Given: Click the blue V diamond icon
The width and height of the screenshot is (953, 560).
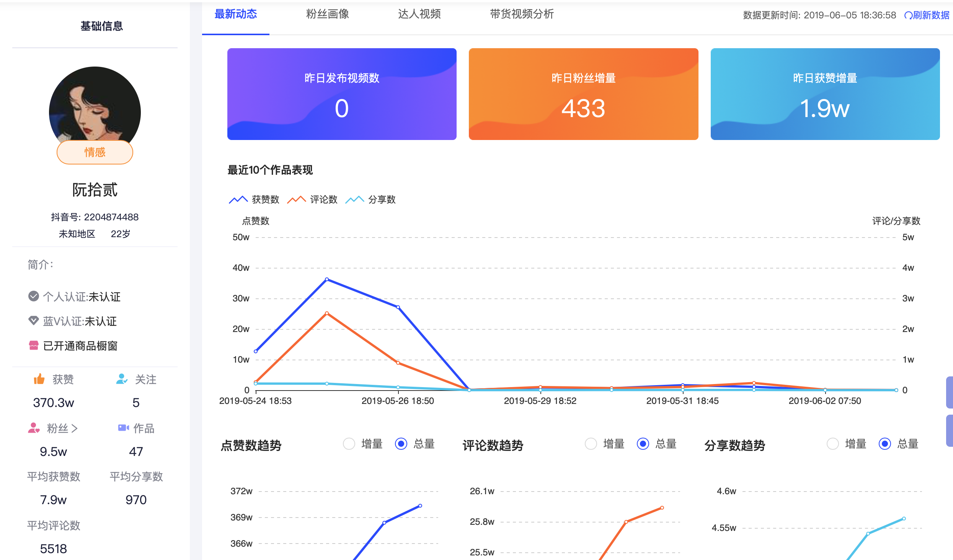Looking at the screenshot, I should pyautogui.click(x=34, y=321).
